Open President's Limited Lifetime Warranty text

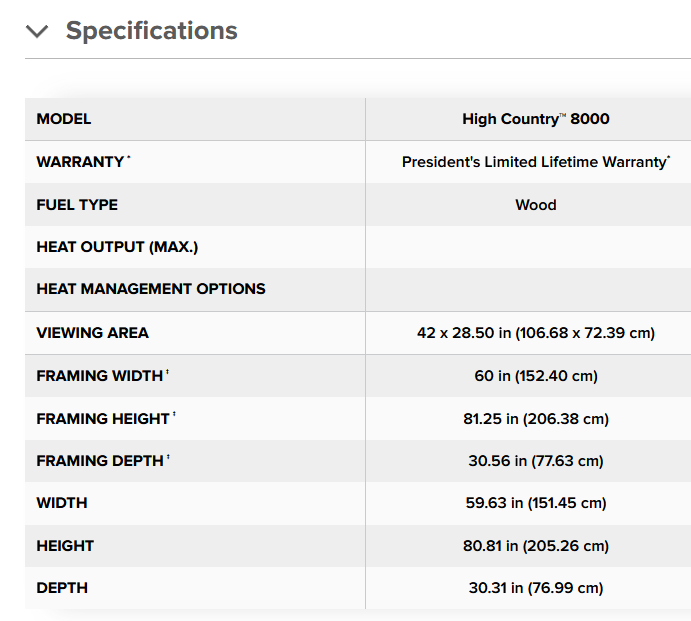pos(536,162)
